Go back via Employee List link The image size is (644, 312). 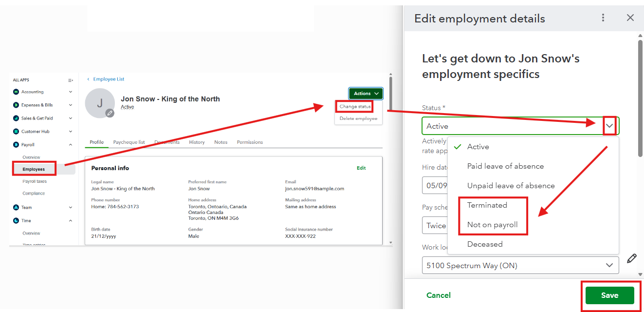click(x=109, y=79)
